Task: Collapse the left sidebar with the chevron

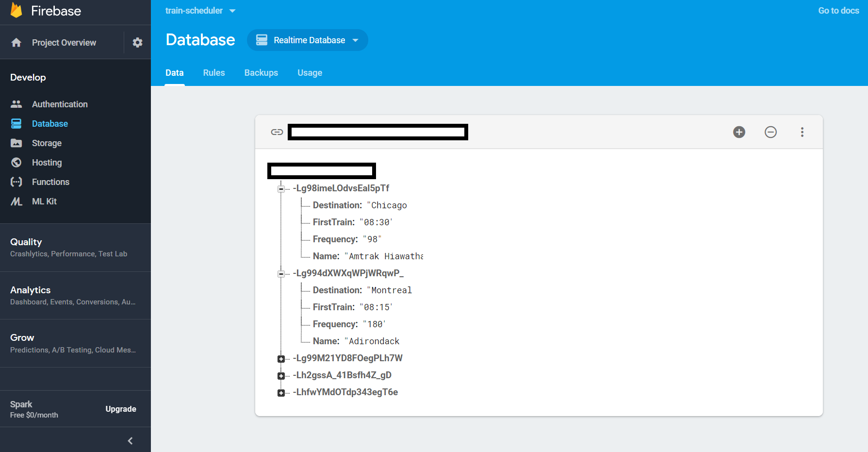Action: [x=130, y=440]
